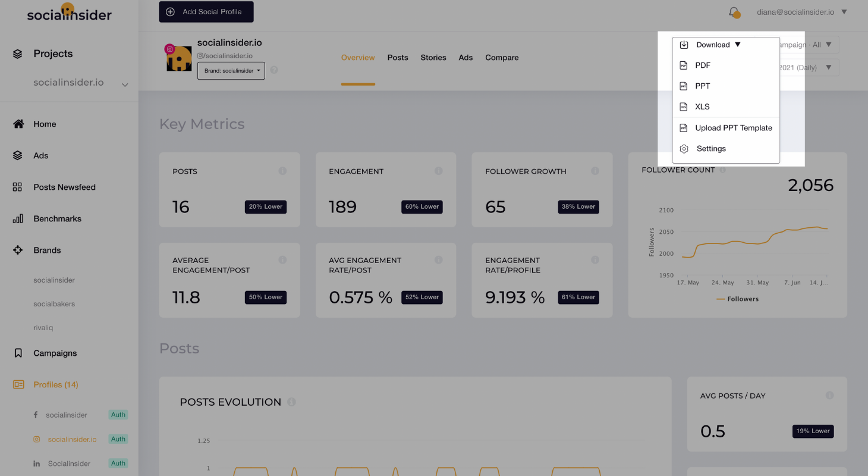The image size is (868, 476).
Task: Open the Brand: socialinsider dropdown
Action: tap(231, 70)
